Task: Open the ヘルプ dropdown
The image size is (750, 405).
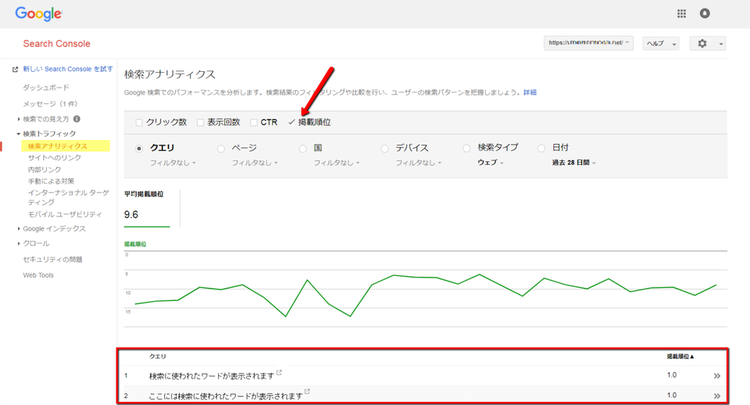Action: pyautogui.click(x=661, y=44)
